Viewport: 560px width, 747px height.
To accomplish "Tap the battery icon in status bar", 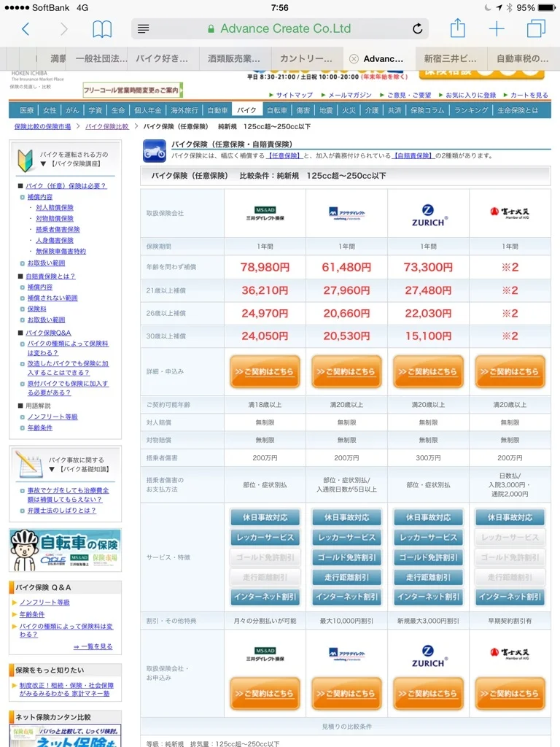I will point(546,7).
